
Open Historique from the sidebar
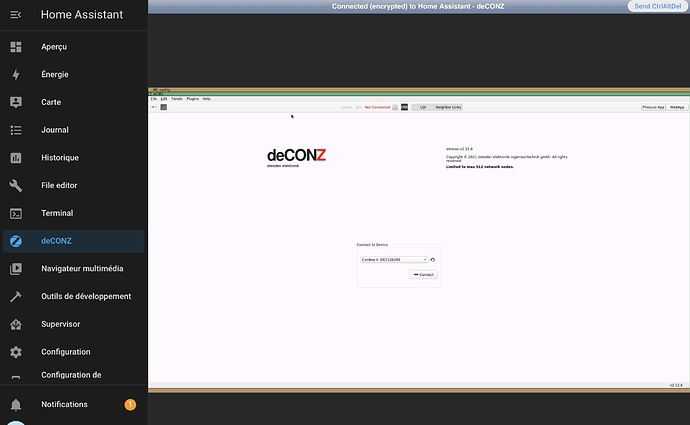[60, 158]
